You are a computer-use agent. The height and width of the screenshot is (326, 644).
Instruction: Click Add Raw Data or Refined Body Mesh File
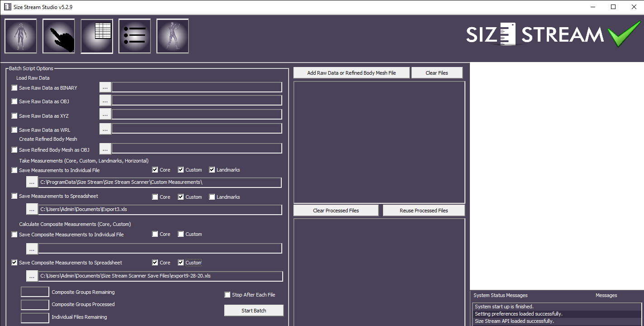tap(351, 73)
